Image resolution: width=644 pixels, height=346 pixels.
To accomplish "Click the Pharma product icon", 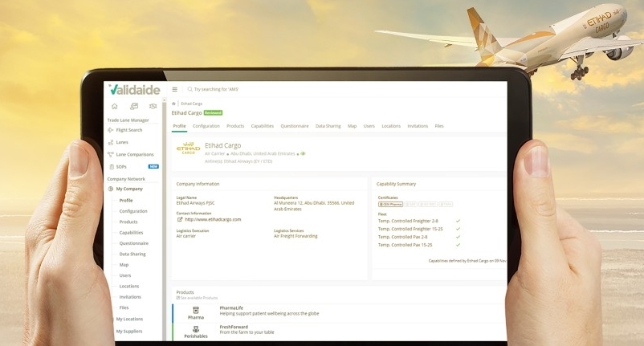I will pos(196,310).
